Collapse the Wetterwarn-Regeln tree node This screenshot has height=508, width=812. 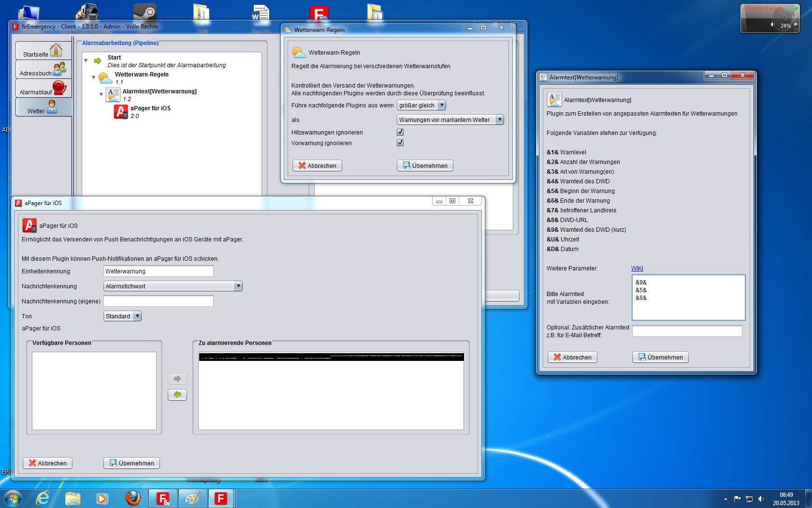(94, 77)
